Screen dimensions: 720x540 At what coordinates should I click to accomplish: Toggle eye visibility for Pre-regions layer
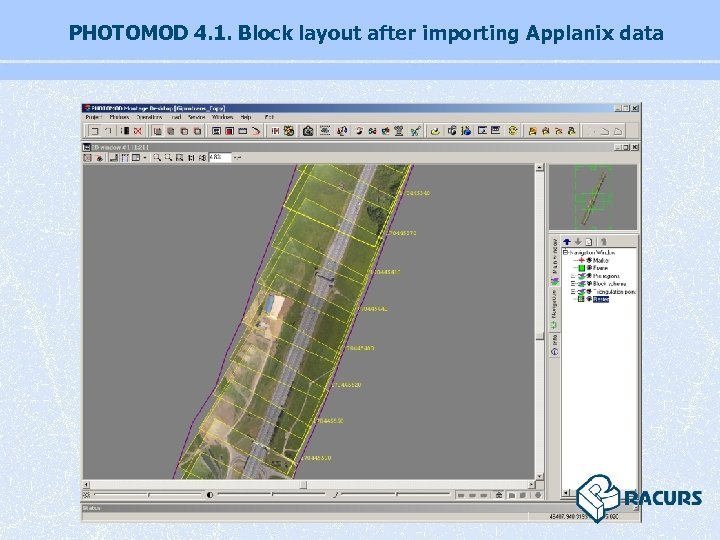(589, 276)
